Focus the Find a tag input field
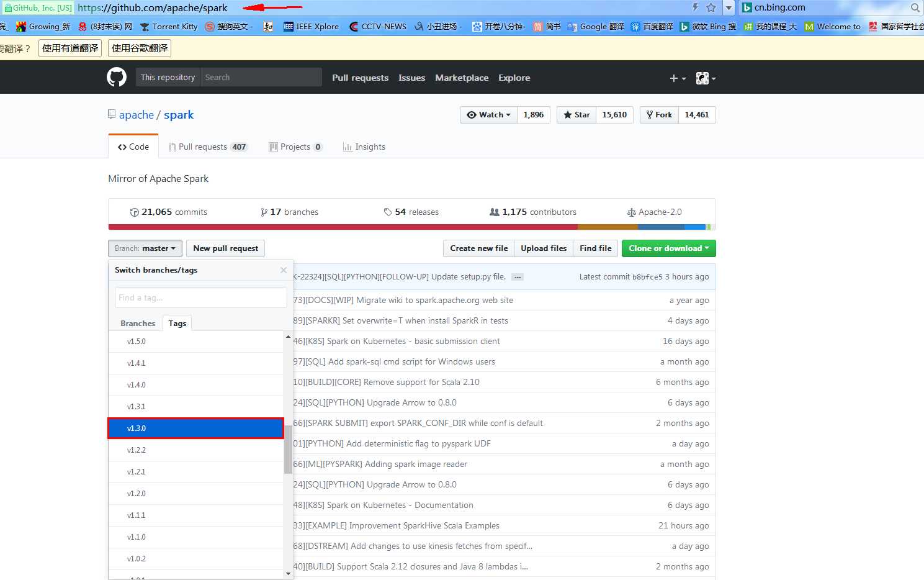This screenshot has height=580, width=924. (x=201, y=297)
